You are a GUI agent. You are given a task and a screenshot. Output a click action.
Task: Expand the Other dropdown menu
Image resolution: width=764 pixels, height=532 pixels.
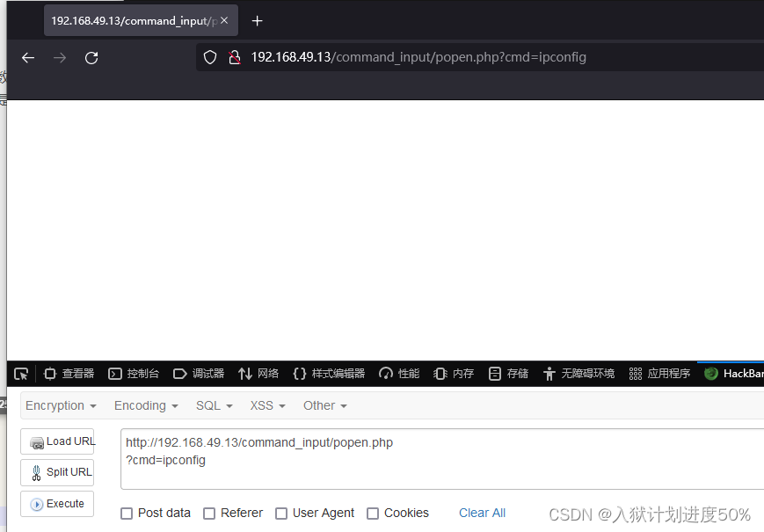pyautogui.click(x=325, y=406)
